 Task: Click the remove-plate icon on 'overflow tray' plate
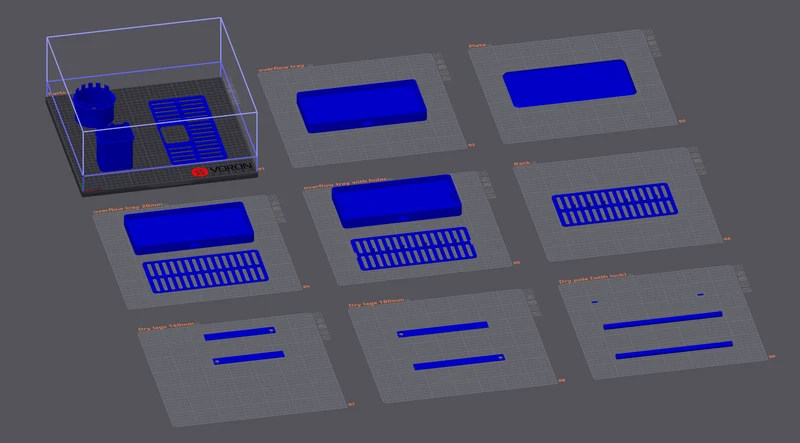439,56
